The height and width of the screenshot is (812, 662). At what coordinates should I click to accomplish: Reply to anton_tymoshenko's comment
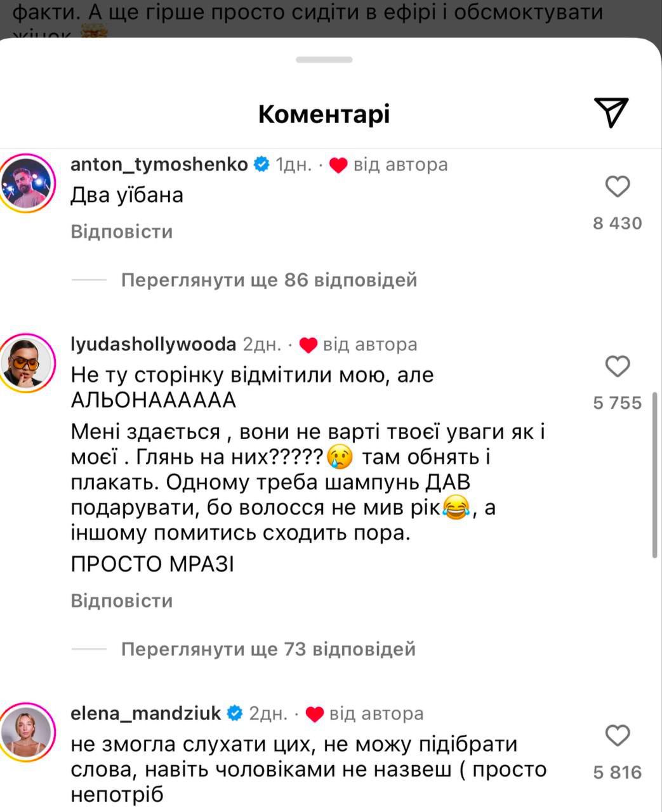pyautogui.click(x=122, y=232)
